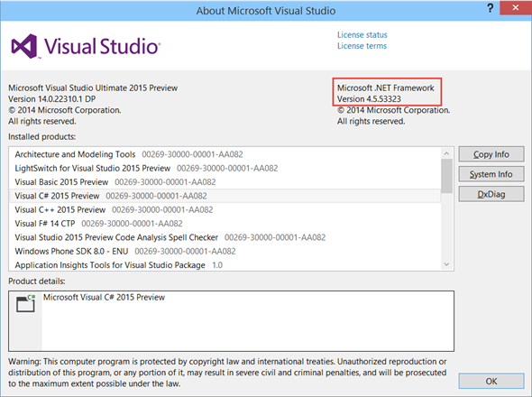The width and height of the screenshot is (532, 397).
Task: Select LightSwitch for Visual Studio 2015 Preview
Action: coord(225,169)
